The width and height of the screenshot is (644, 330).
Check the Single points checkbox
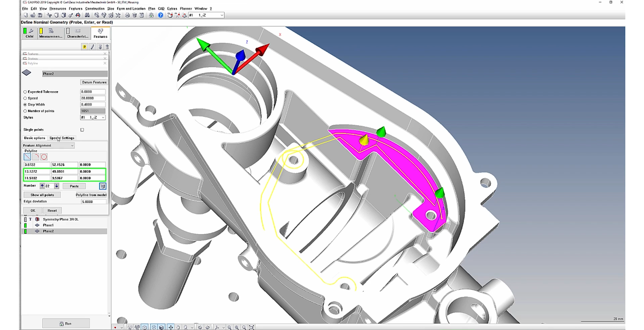(82, 130)
